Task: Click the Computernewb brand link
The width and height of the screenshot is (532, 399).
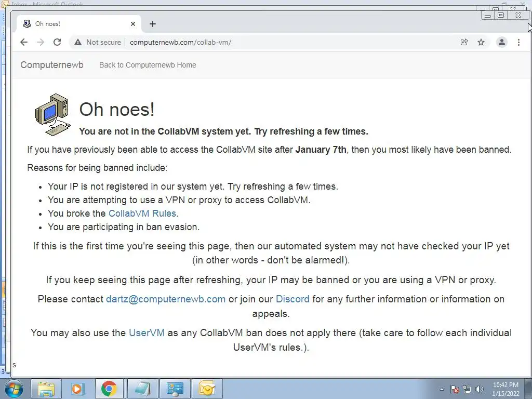Action: (x=52, y=65)
